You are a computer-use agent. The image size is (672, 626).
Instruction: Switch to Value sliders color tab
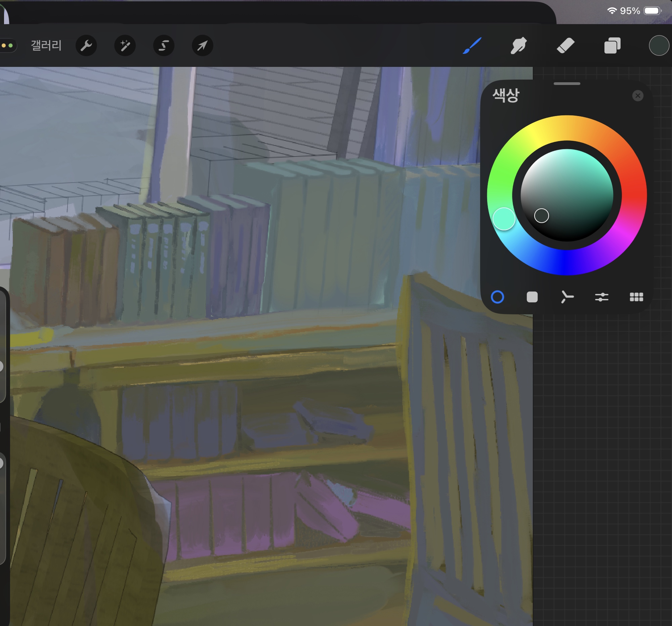coord(602,297)
